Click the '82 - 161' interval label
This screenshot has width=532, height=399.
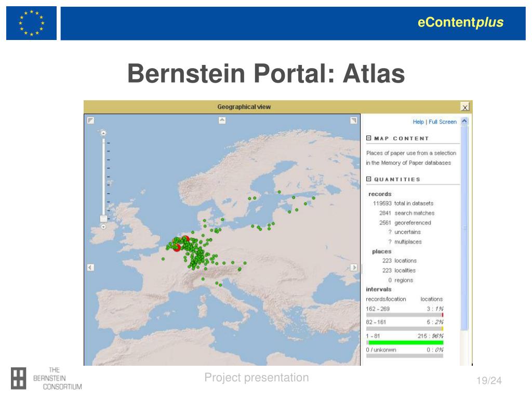pos(376,322)
